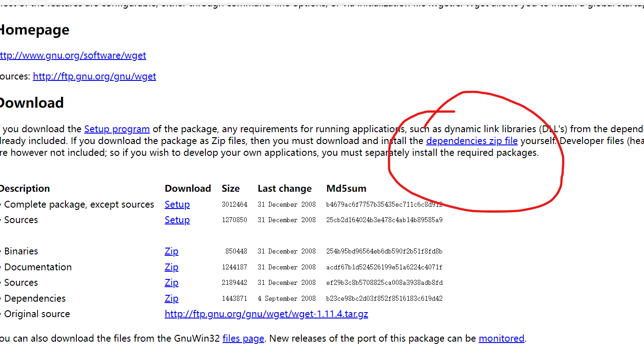The width and height of the screenshot is (644, 353).
Task: Select 'Complete package, except sources' description text
Action: coord(79,204)
